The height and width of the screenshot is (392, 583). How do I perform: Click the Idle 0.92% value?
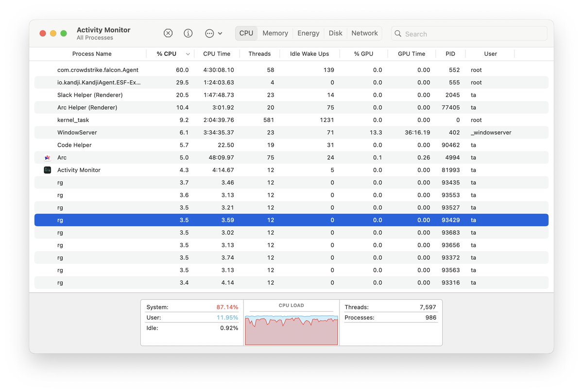click(x=229, y=328)
